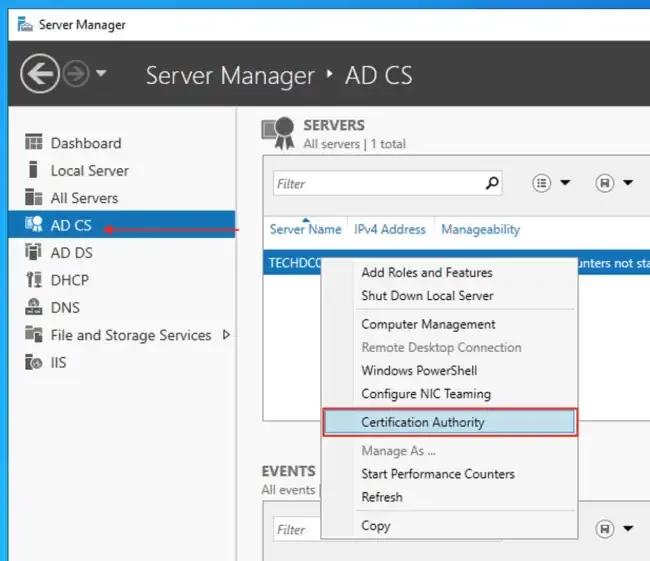Choose Start Performance Counters
Screen dimensions: 650x561
click(438, 474)
